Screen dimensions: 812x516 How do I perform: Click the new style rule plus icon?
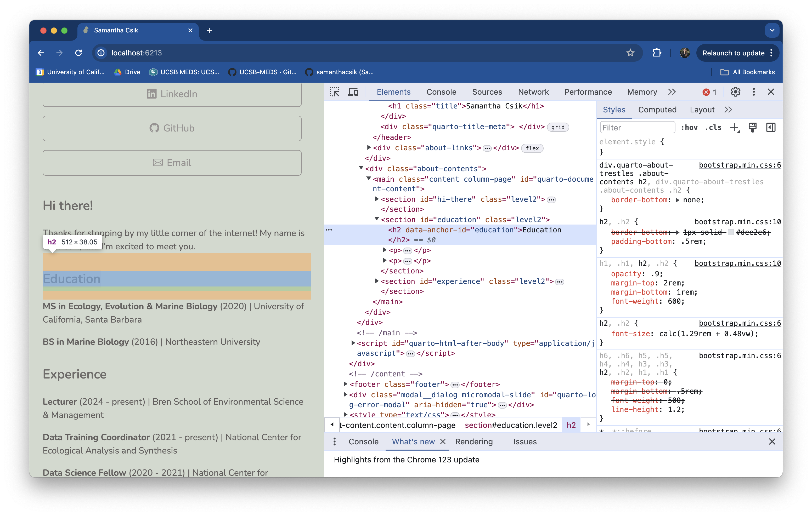pos(734,127)
